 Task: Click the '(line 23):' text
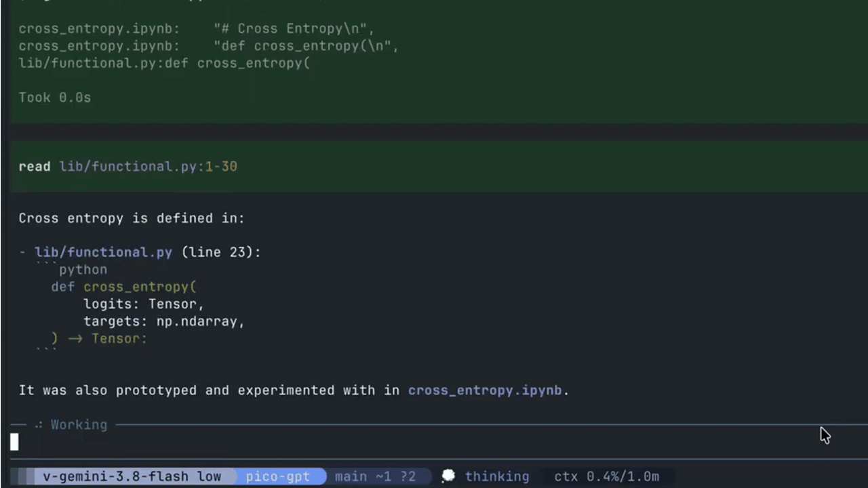pyautogui.click(x=221, y=252)
